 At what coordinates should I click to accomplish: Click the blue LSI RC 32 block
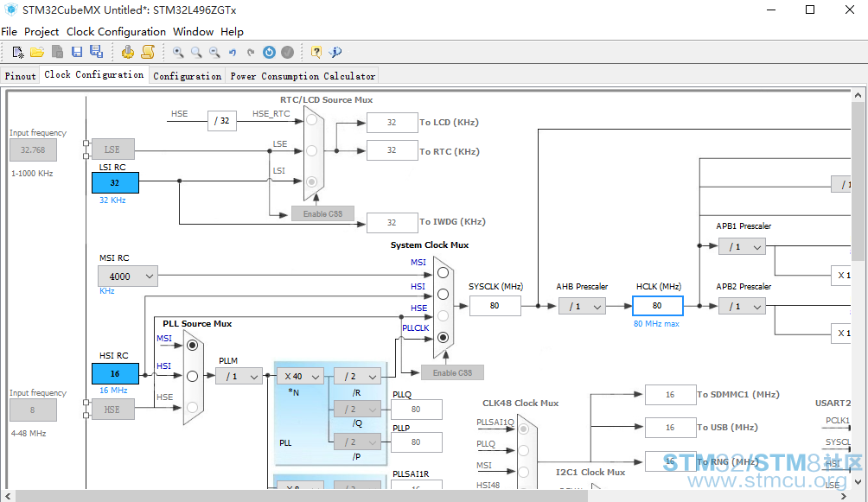(115, 182)
